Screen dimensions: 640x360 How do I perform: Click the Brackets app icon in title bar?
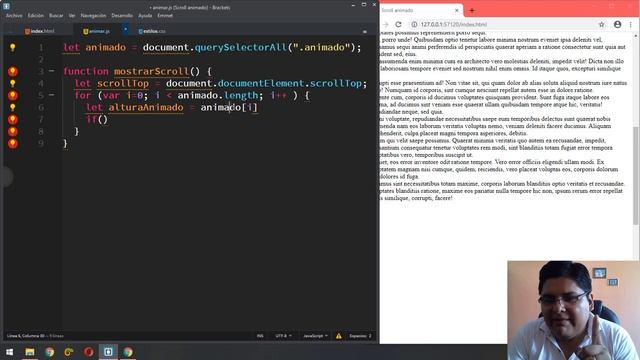coord(7,6)
